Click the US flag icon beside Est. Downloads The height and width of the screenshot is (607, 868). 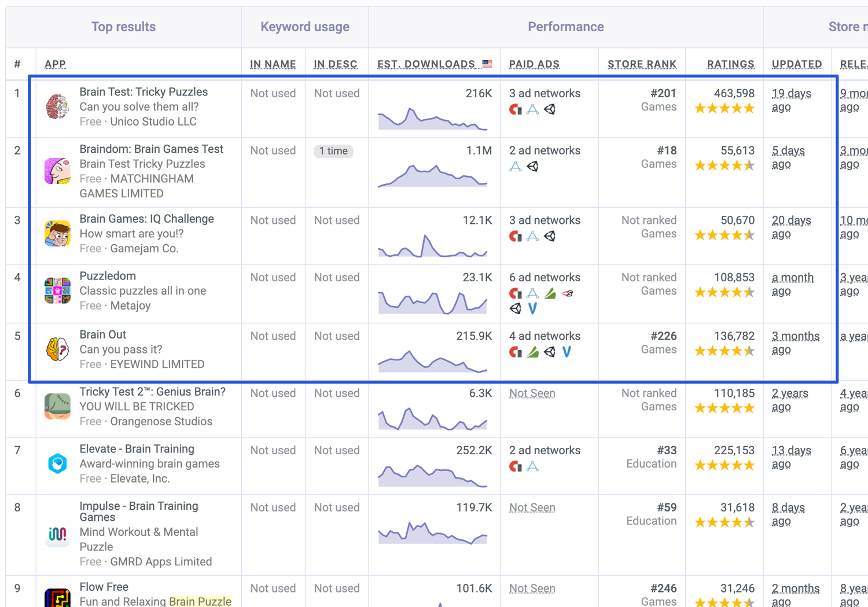[x=487, y=64]
